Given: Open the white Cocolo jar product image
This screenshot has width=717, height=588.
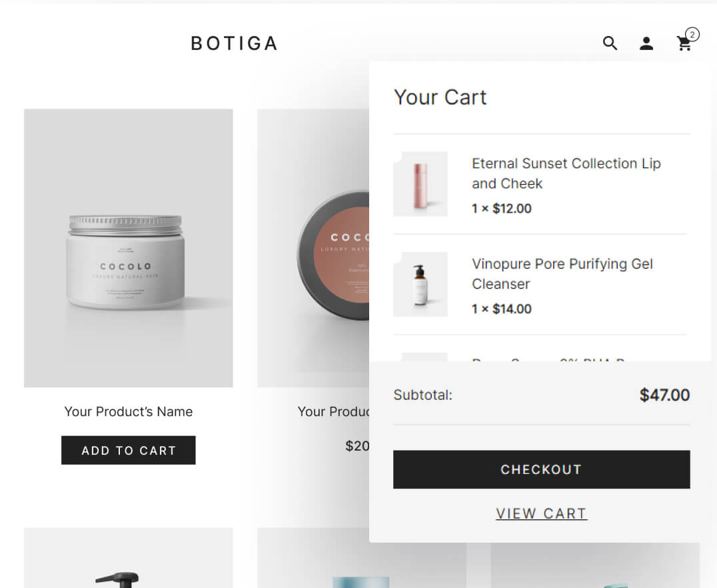Looking at the screenshot, I should point(129,248).
